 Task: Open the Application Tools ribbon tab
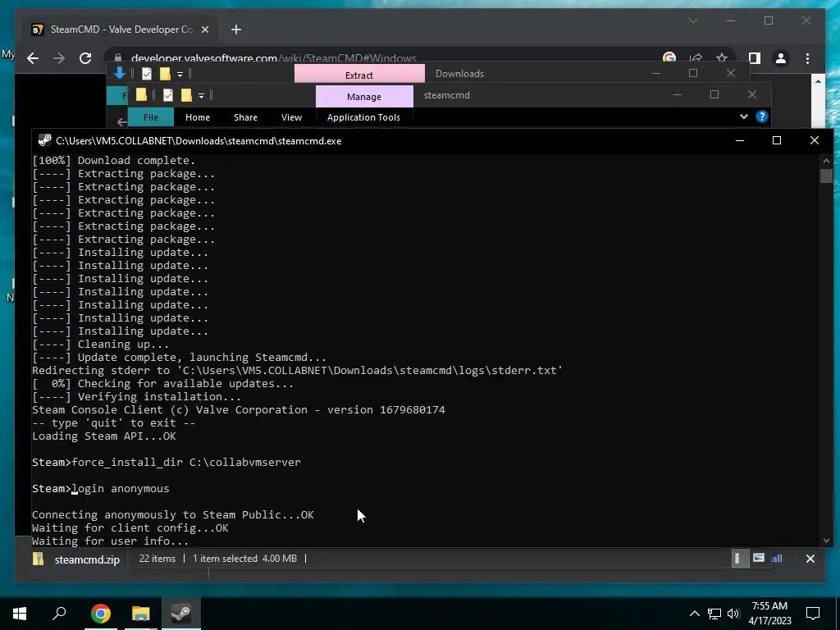click(363, 117)
